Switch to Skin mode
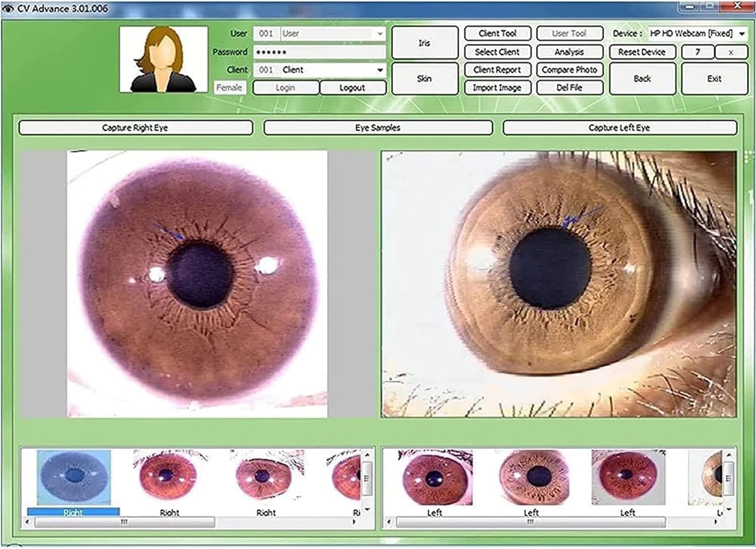 point(424,79)
